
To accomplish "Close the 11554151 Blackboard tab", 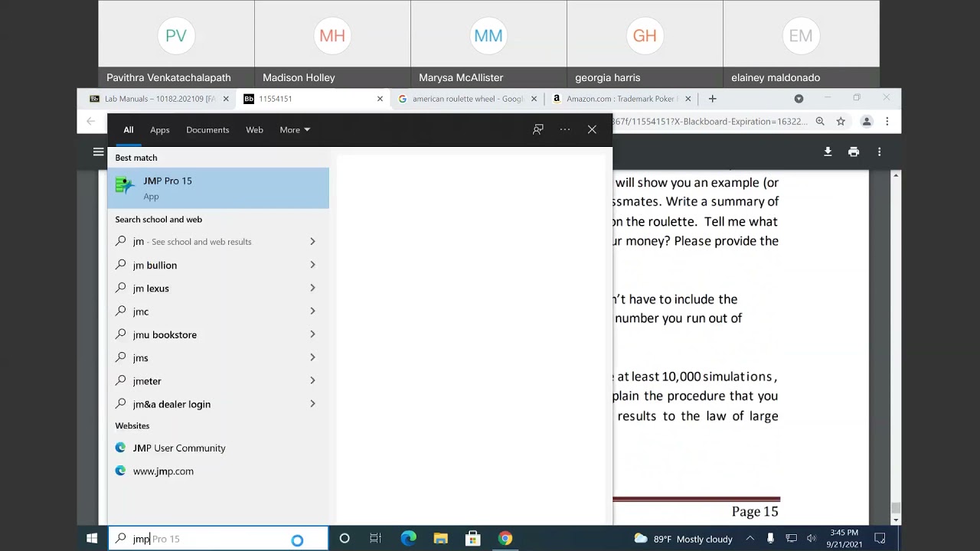I will (x=380, y=99).
